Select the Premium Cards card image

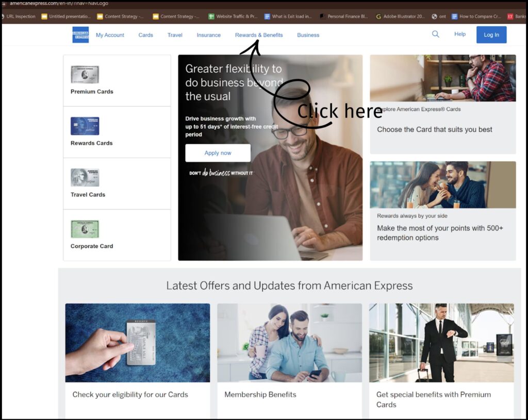[x=85, y=74]
